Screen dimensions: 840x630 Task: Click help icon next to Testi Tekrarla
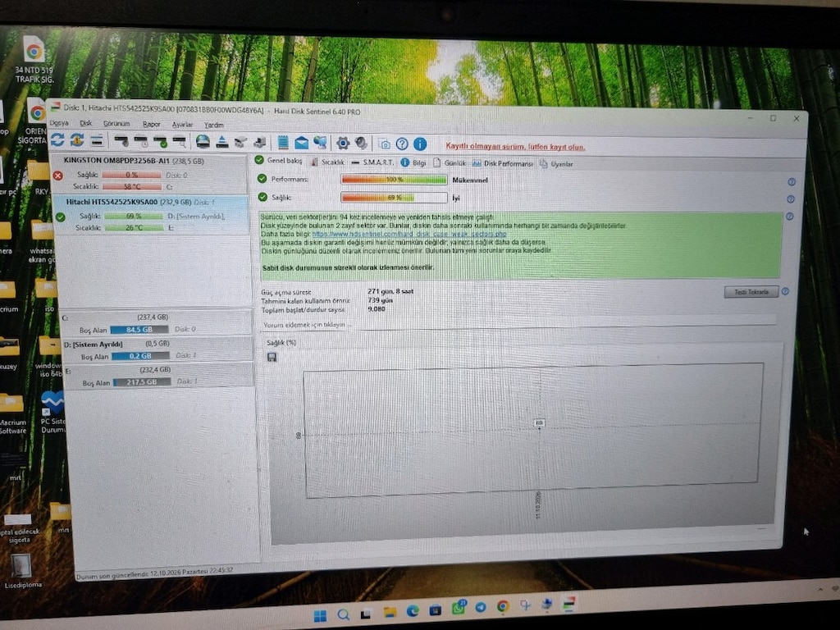click(x=785, y=291)
